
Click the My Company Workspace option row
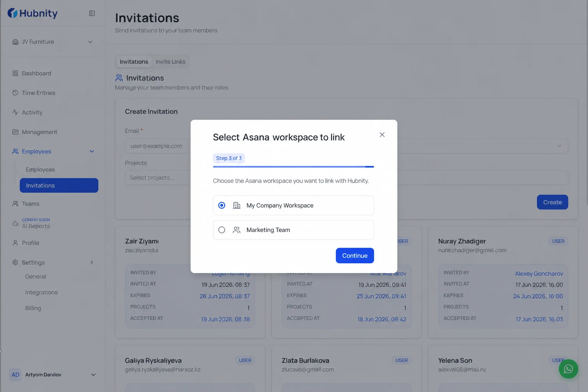tap(293, 205)
